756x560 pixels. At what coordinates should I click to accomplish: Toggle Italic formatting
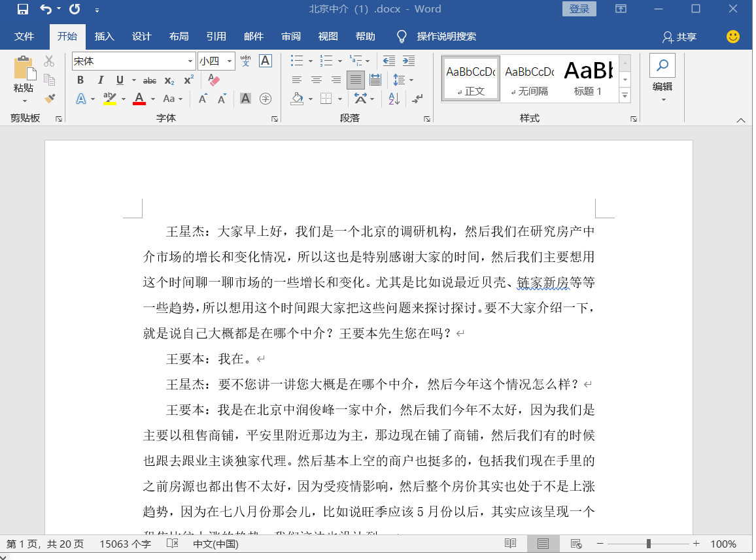(100, 80)
